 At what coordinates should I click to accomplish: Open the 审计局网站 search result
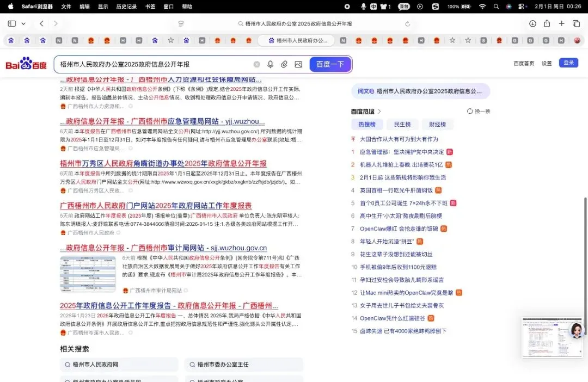pos(163,248)
